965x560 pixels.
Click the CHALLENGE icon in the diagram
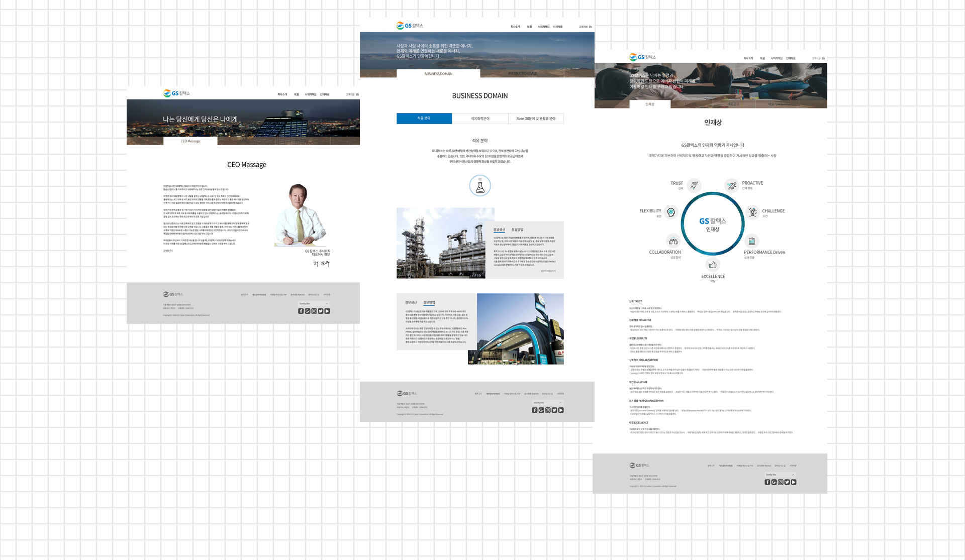point(752,212)
